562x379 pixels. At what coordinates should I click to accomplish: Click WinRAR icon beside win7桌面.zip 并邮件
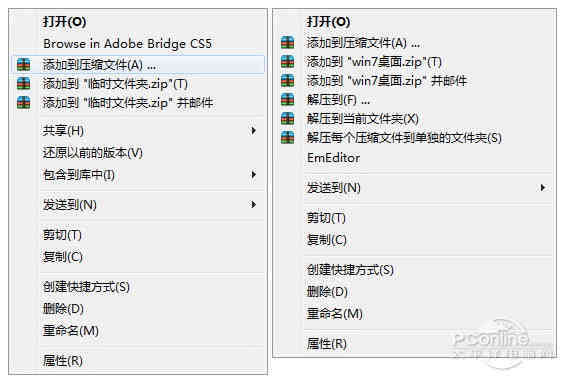point(287,81)
